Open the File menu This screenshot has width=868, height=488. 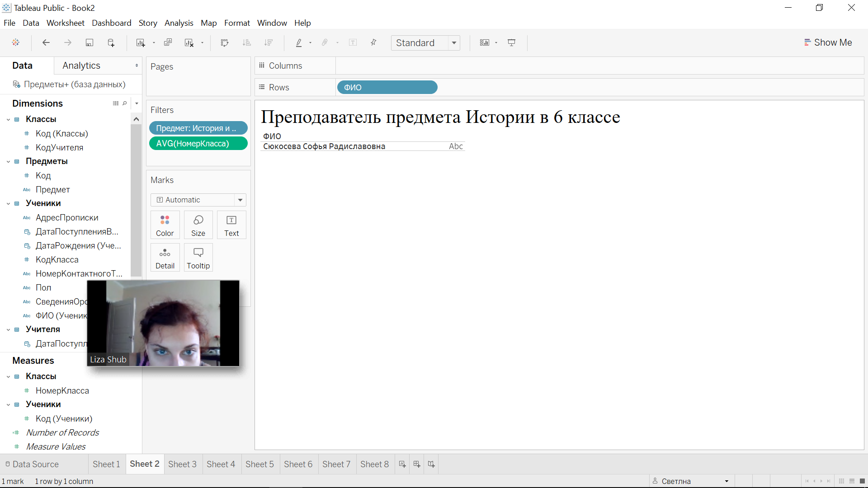[x=9, y=23]
